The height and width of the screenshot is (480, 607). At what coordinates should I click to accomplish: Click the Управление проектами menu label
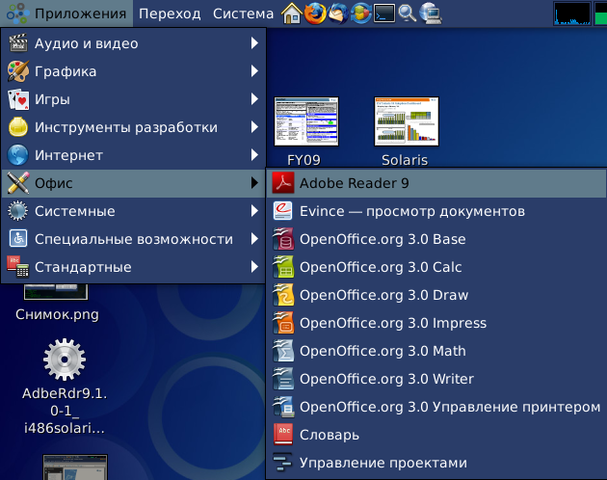pyautogui.click(x=383, y=463)
